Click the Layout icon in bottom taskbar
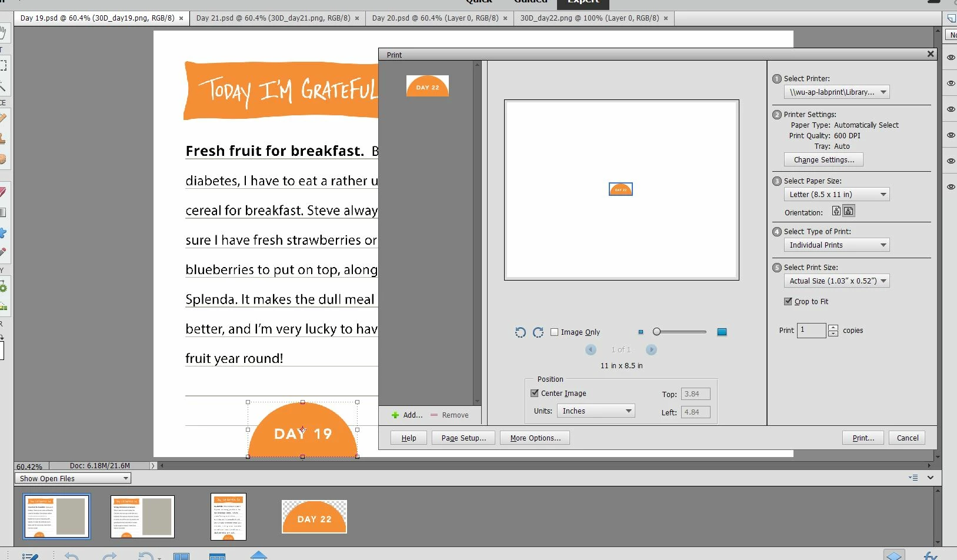 click(181, 556)
